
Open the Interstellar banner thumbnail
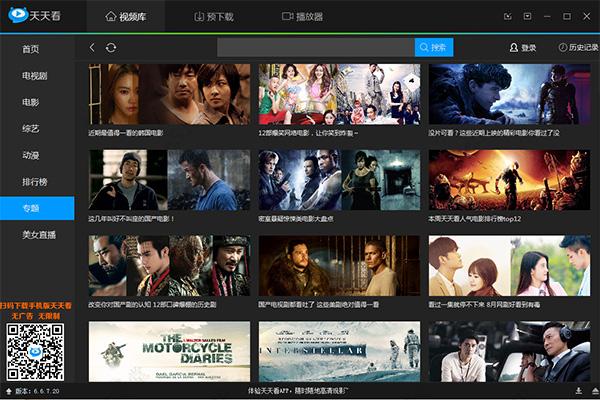339,351
